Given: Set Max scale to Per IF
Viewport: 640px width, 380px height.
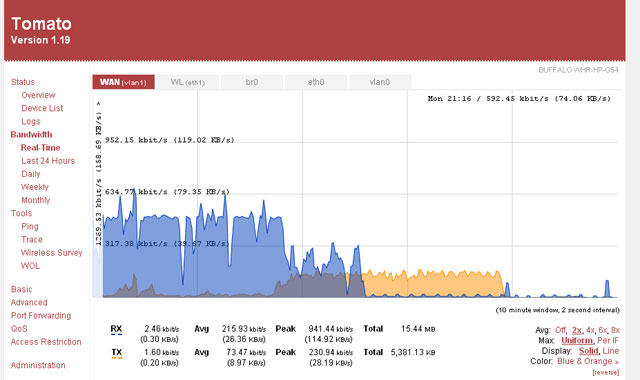Looking at the screenshot, I should pyautogui.click(x=608, y=340).
